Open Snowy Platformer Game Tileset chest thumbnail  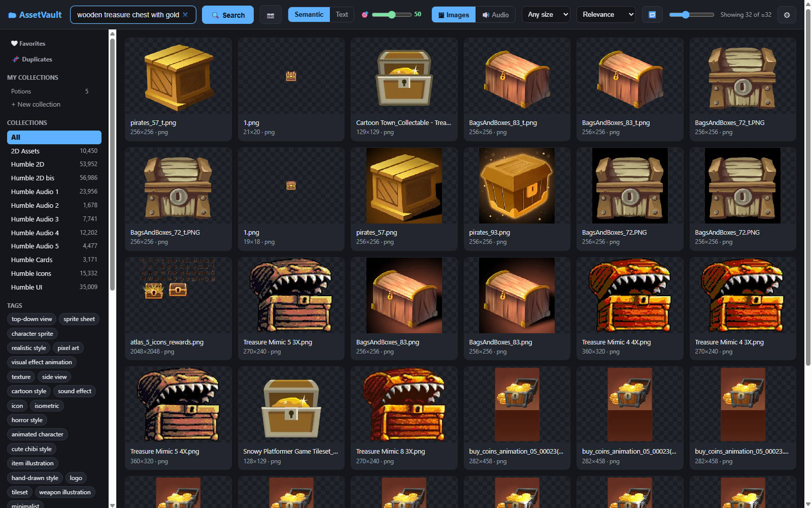point(291,405)
